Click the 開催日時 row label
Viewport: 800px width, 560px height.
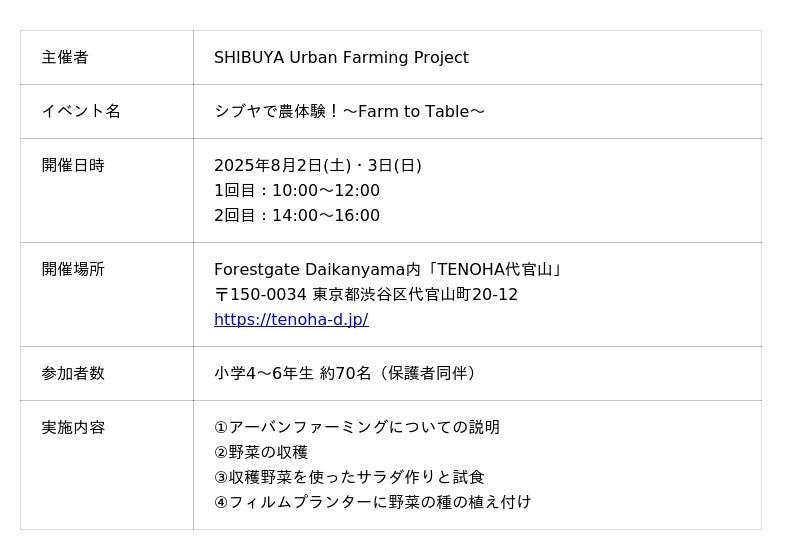pyautogui.click(x=73, y=166)
